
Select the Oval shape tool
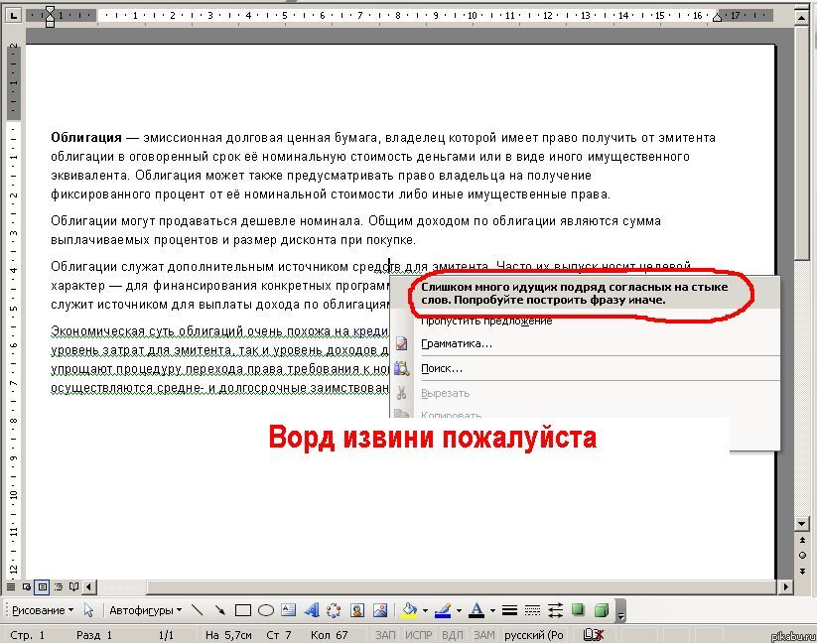(x=266, y=610)
